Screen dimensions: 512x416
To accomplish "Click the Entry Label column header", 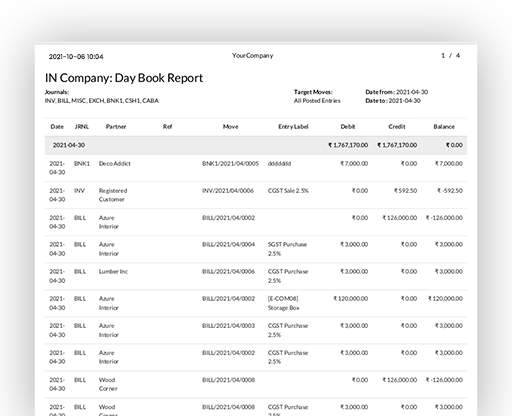I will 293,127.
